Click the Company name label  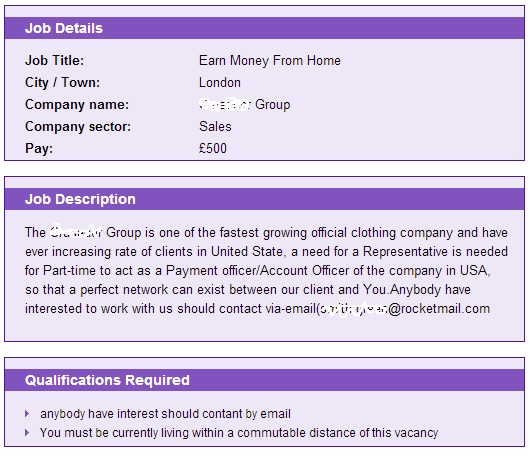77,105
